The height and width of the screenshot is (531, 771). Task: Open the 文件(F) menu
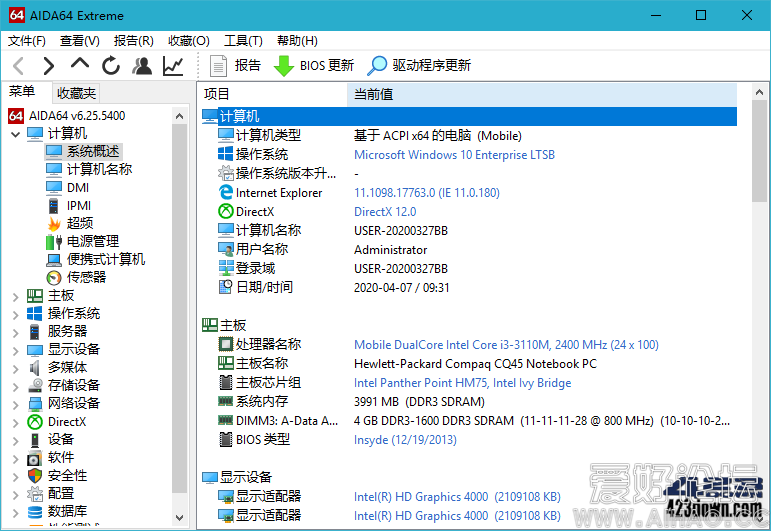click(27, 41)
